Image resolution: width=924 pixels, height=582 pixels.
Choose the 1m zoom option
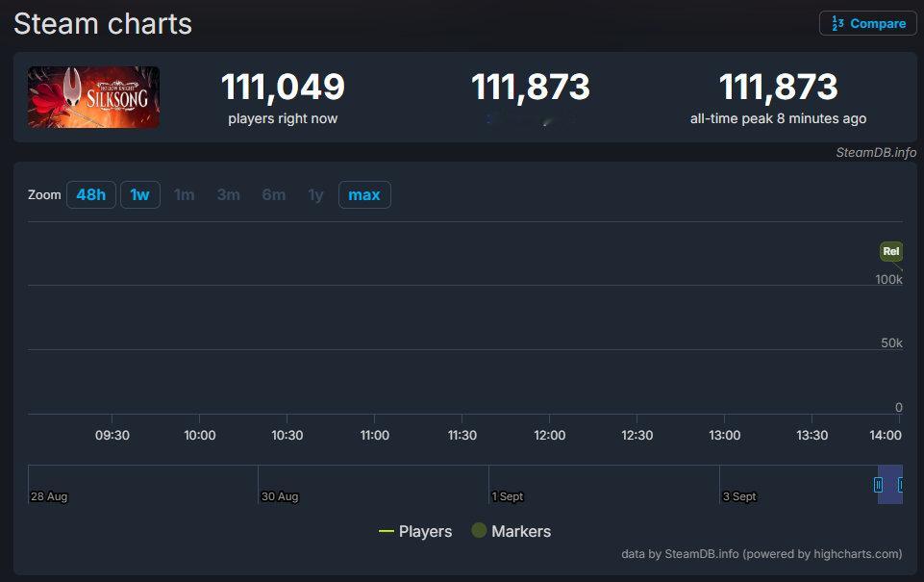tap(185, 194)
